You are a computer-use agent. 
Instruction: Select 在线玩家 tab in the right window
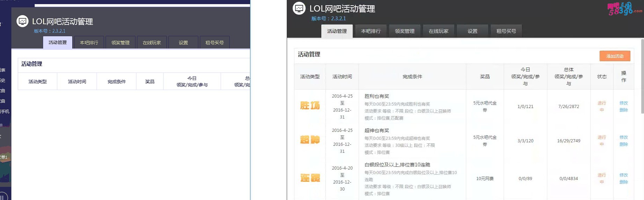439,31
